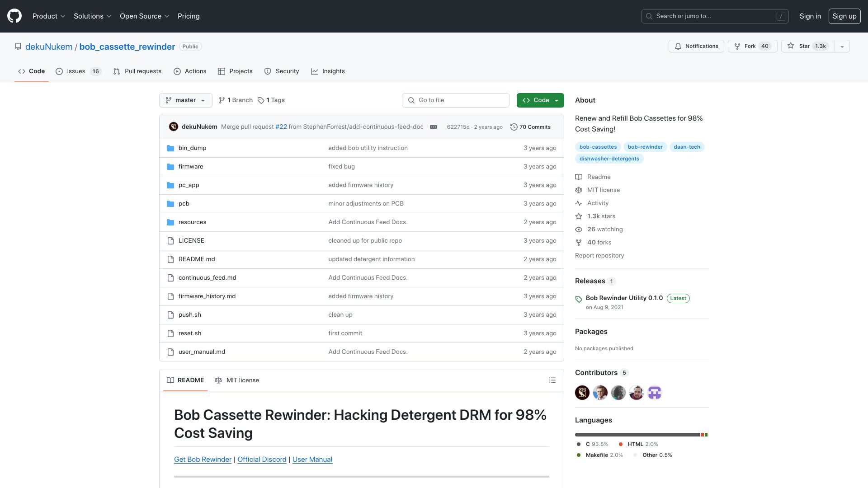Click the languages color bar

pos(642,435)
